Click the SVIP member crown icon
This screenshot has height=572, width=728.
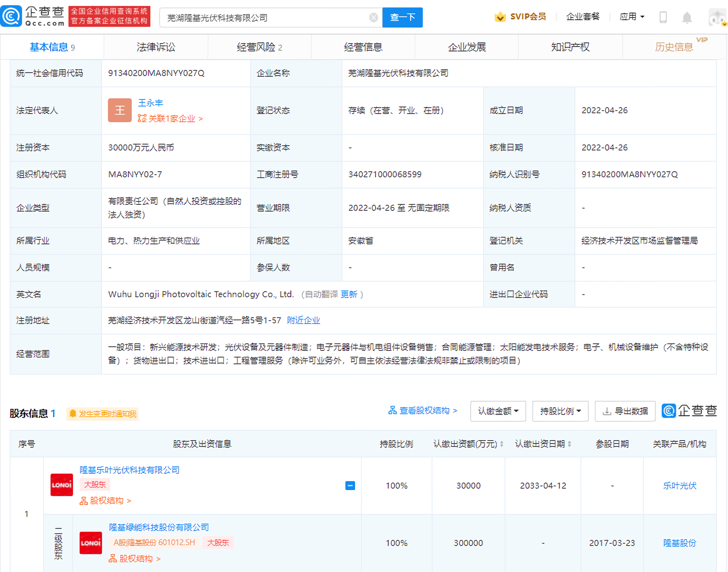(x=500, y=17)
